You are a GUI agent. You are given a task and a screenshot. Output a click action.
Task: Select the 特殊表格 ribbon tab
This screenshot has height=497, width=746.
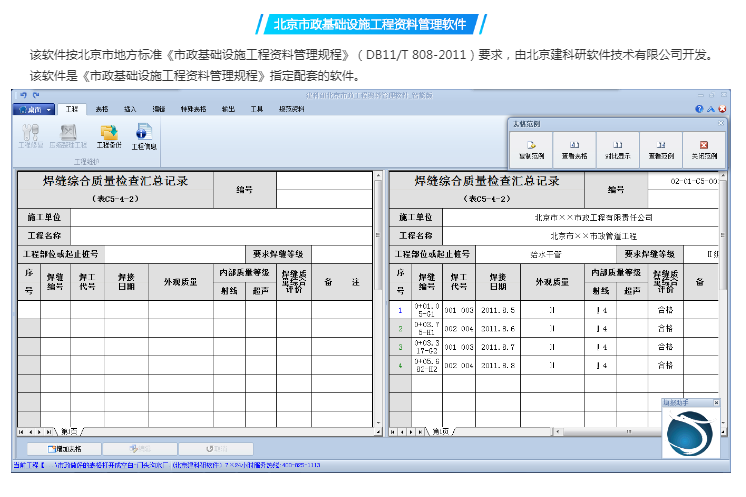click(193, 109)
